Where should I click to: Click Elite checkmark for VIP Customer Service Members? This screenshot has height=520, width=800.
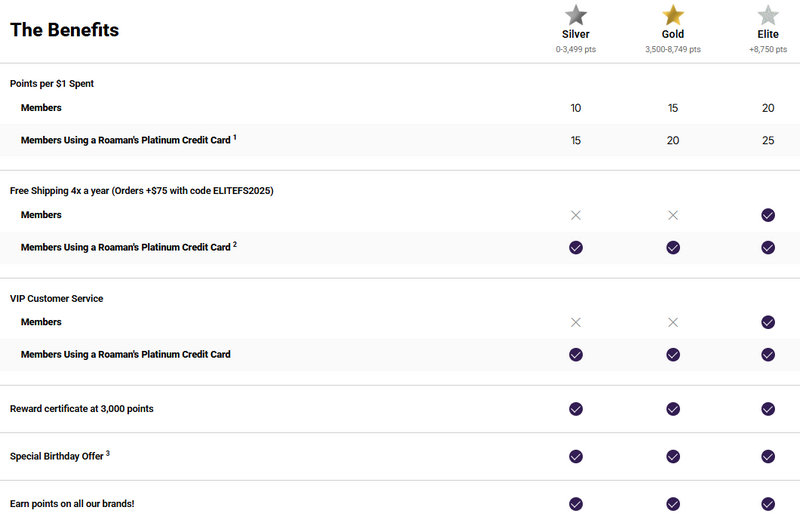click(x=768, y=322)
